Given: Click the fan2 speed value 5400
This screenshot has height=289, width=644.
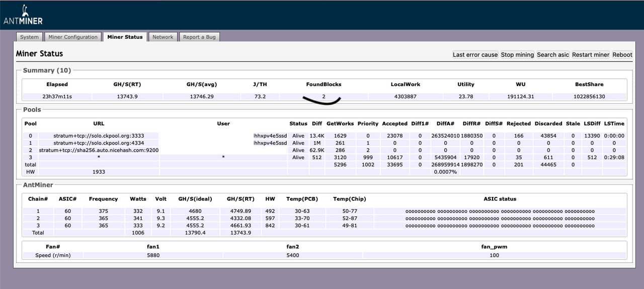Looking at the screenshot, I should point(292,255).
